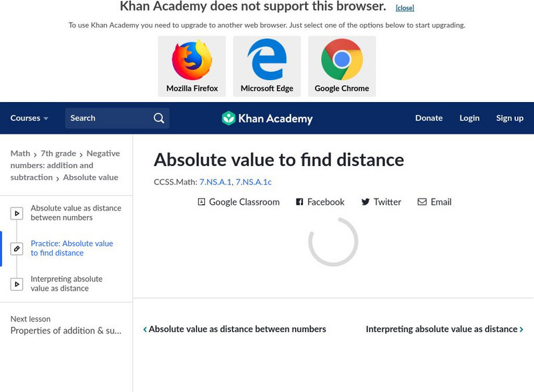Open the 7.NS.A.1 standard link
This screenshot has height=392, width=534.
coord(215,181)
